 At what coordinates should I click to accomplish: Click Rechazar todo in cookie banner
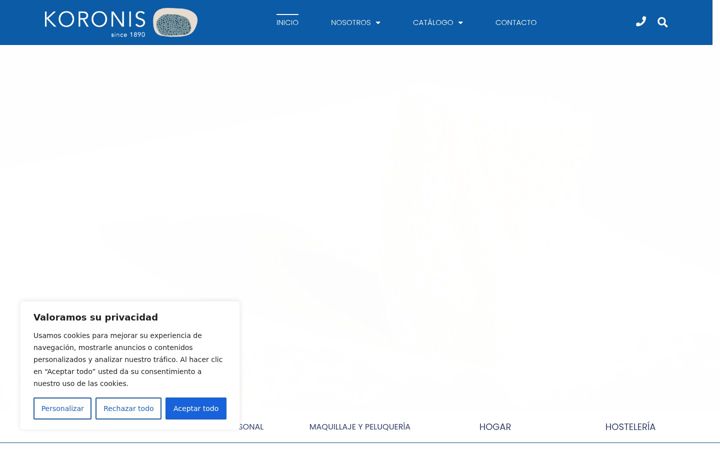(129, 408)
